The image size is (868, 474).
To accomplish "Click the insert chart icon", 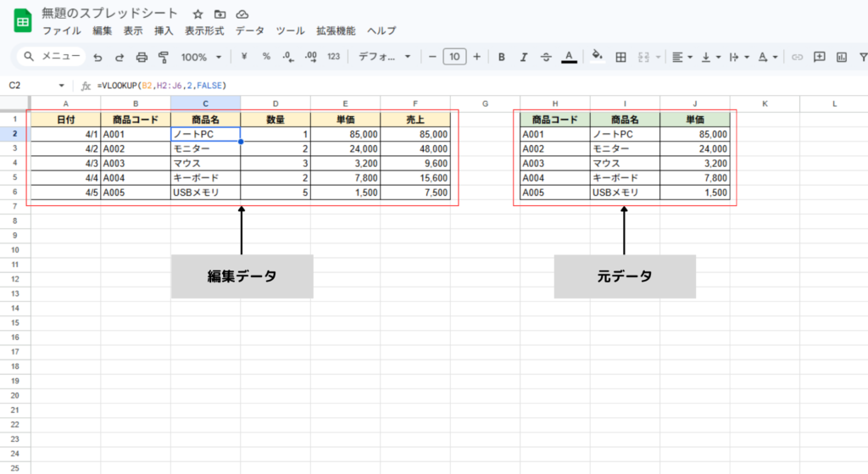I will pyautogui.click(x=842, y=57).
